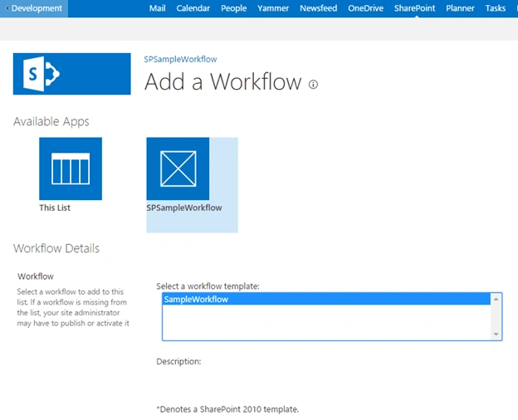Follow the SPSampleWorkflow breadcrumb link

[180, 59]
